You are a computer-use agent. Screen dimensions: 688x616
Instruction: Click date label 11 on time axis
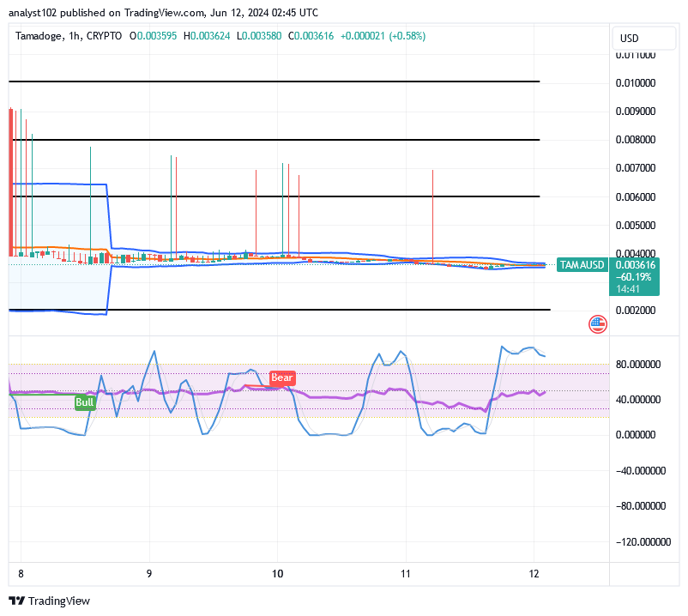(x=406, y=573)
